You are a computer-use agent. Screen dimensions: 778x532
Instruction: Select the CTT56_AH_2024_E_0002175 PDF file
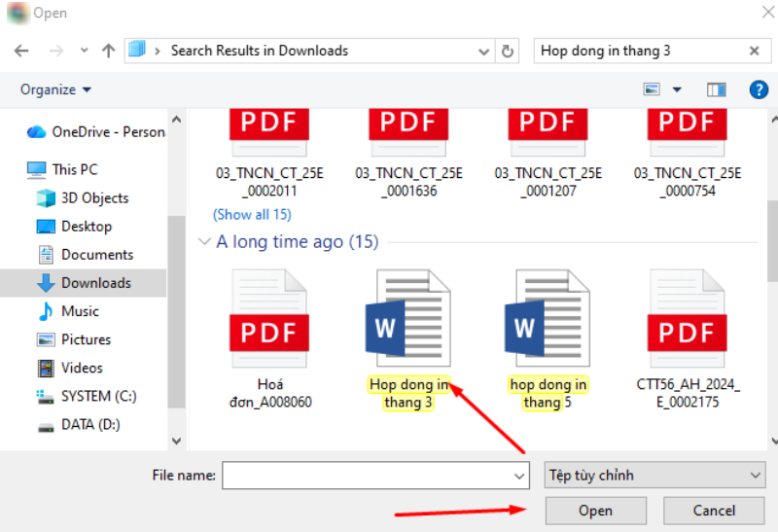click(688, 340)
